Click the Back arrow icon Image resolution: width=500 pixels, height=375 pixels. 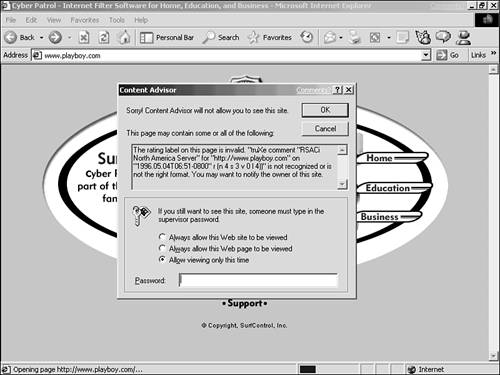click(x=11, y=37)
